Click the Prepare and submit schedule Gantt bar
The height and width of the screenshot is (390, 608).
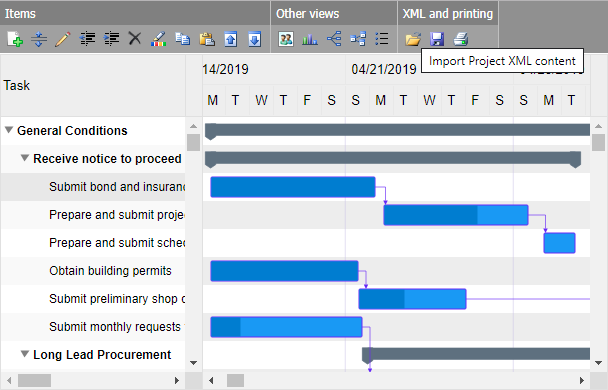[559, 243]
